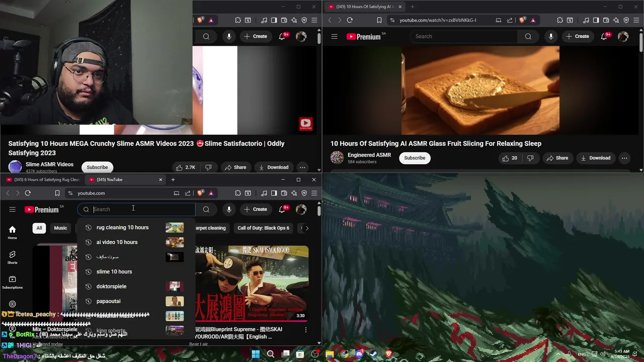
Task: Open YouTube Premium logo in home window
Action: (x=42, y=210)
